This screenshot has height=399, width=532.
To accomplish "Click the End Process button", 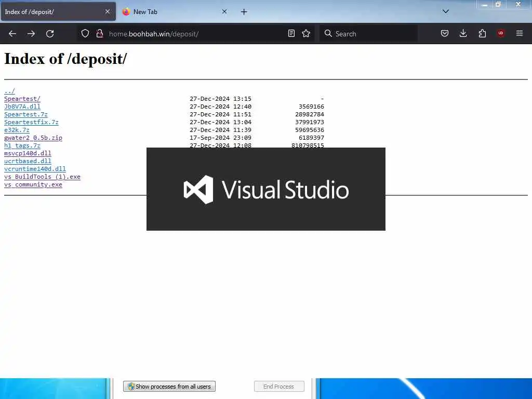I will pos(279,387).
